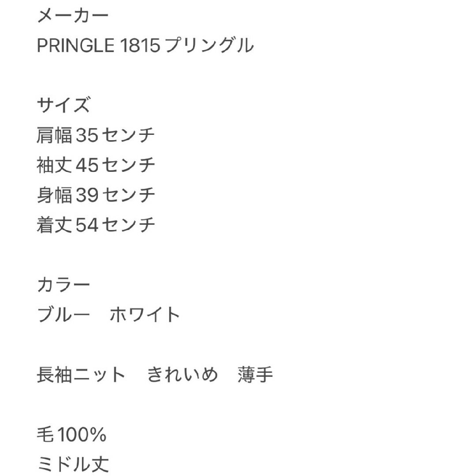Click the カラー section heading
The image size is (476, 476).
coord(63,285)
